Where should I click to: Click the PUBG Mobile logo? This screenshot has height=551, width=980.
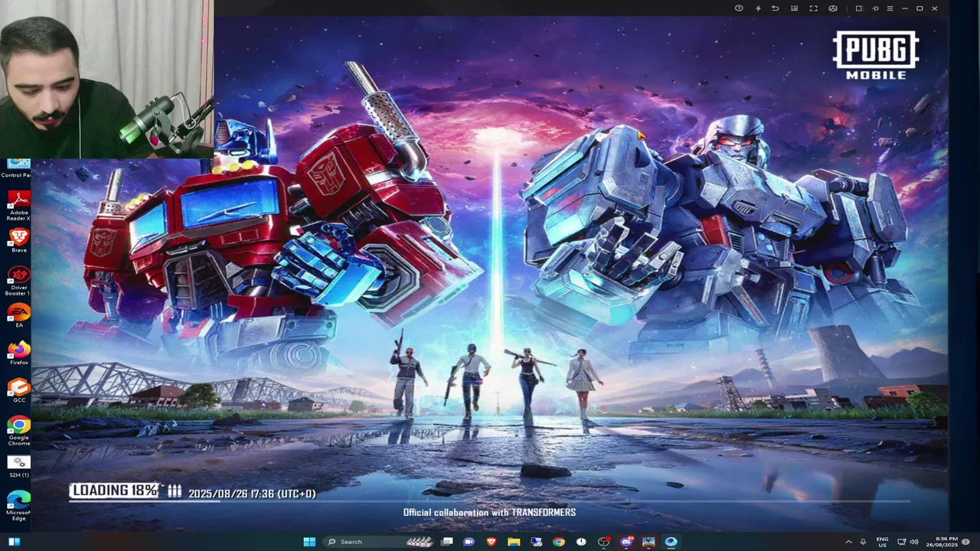(876, 54)
